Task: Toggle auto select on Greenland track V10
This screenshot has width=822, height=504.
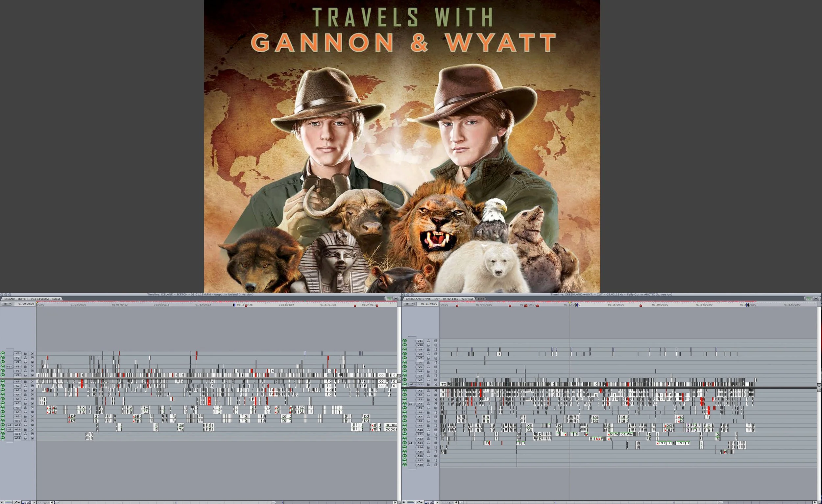Action: point(435,345)
